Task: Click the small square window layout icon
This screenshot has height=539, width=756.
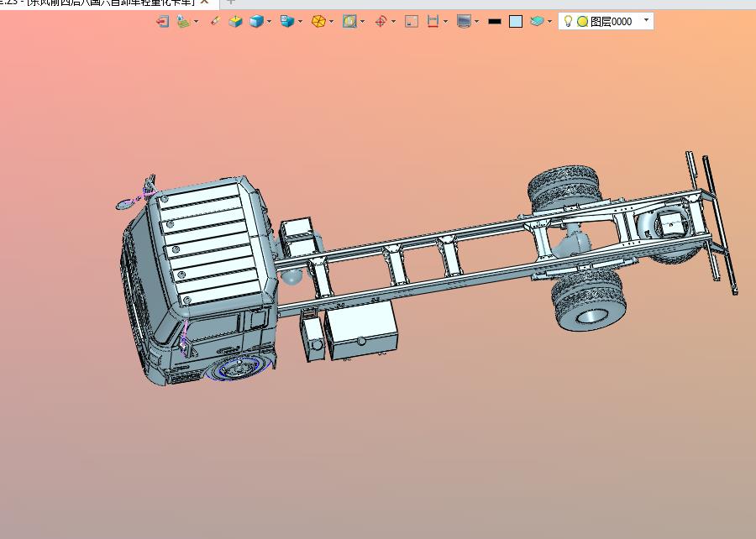Action: (x=412, y=21)
